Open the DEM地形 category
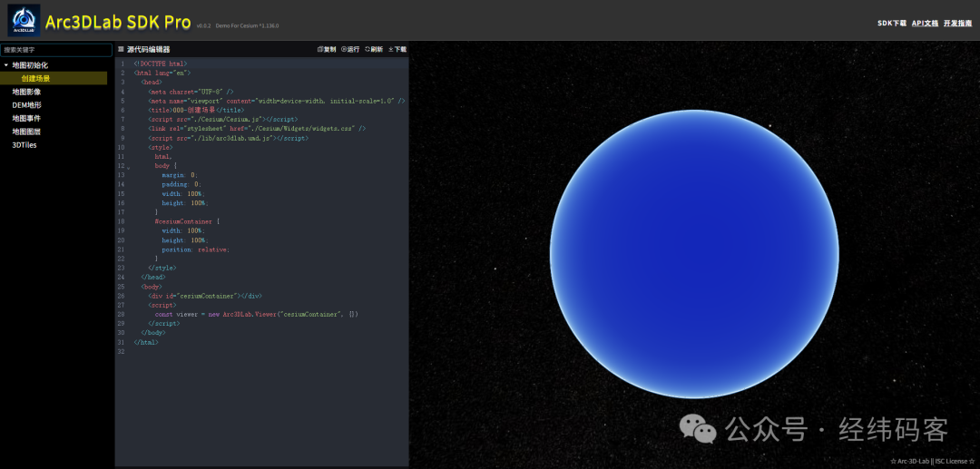 (x=27, y=105)
